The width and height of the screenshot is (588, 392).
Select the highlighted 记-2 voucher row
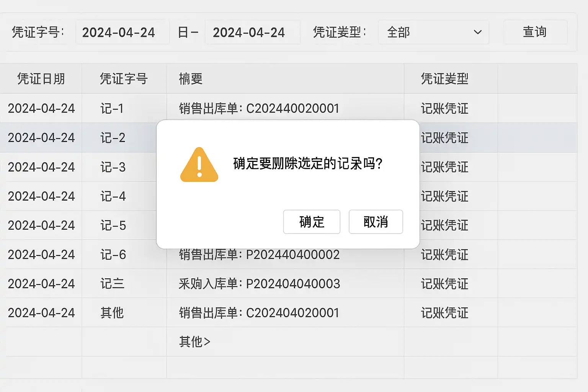(113, 138)
